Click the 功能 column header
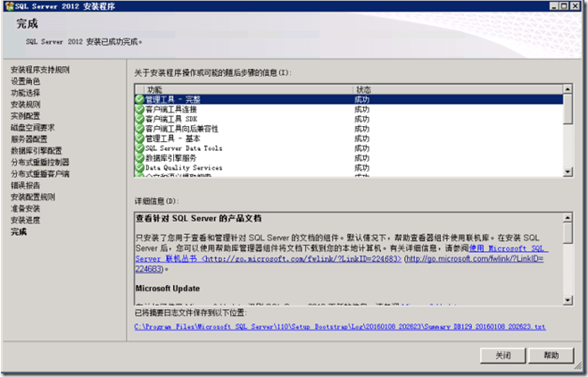The width and height of the screenshot is (588, 377). tap(248, 89)
